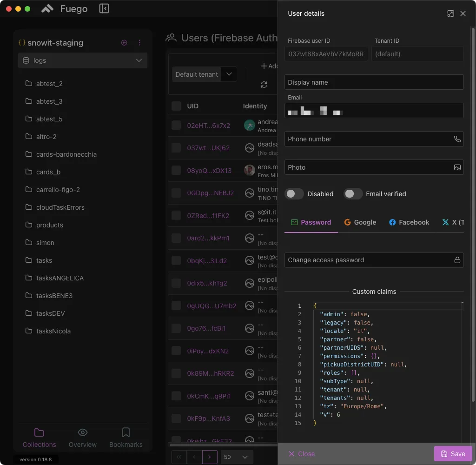The height and width of the screenshot is (465, 476).
Task: Open user details in a separate window
Action: pos(450,13)
